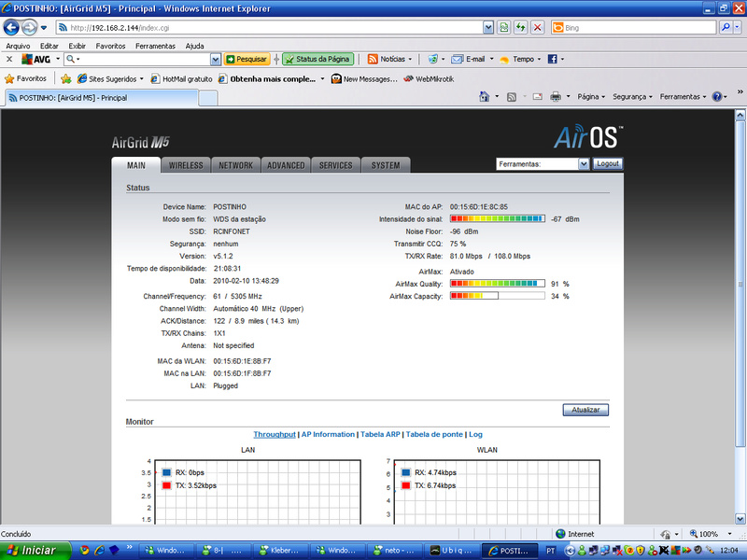747x560 pixels.
Task: Switch to the SERVICES tab
Action: [336, 165]
